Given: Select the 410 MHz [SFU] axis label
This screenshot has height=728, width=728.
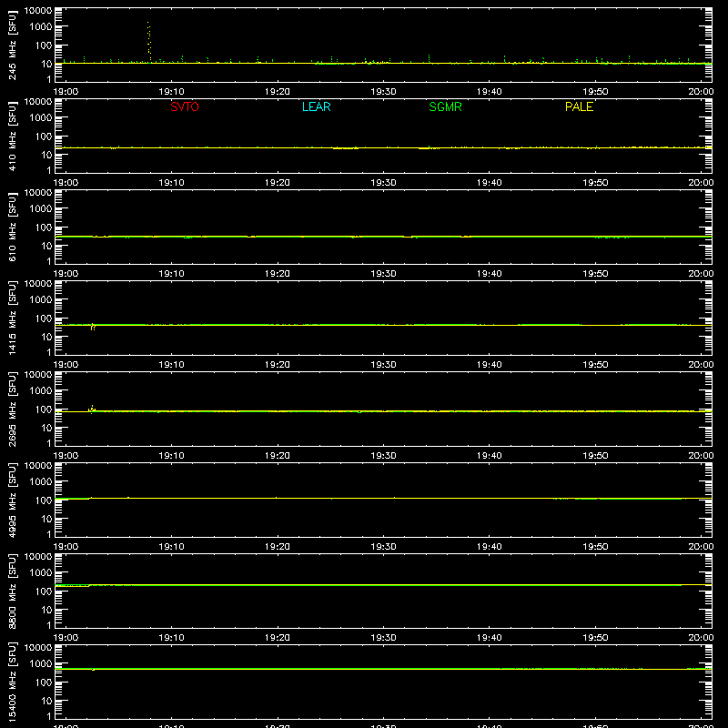Looking at the screenshot, I should tap(12, 136).
